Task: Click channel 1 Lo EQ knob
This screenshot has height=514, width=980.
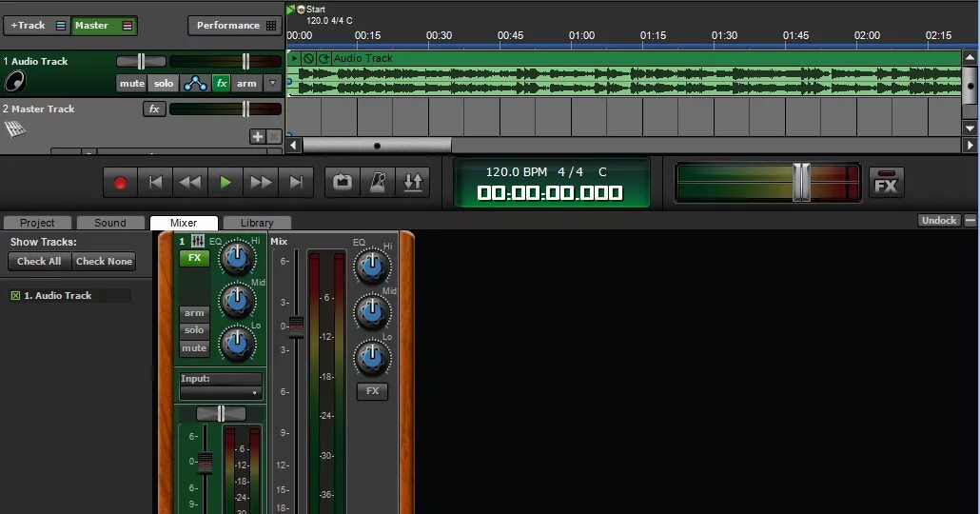Action: click(x=237, y=344)
